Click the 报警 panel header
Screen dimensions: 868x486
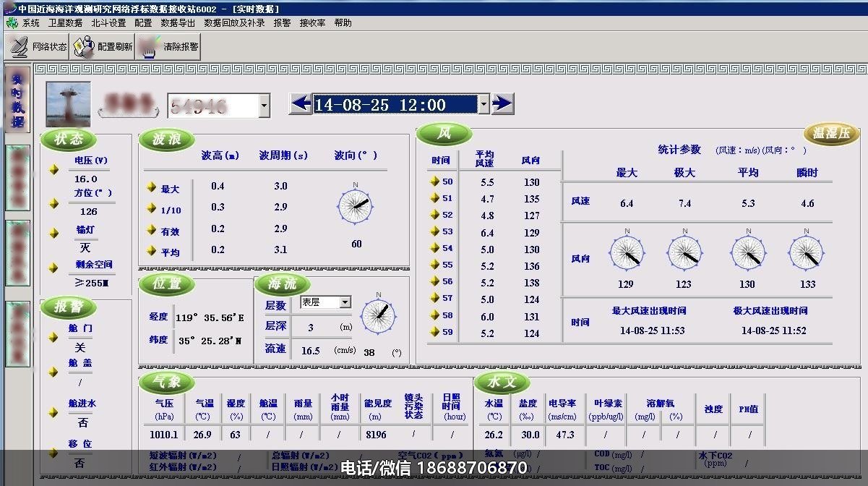[x=69, y=307]
